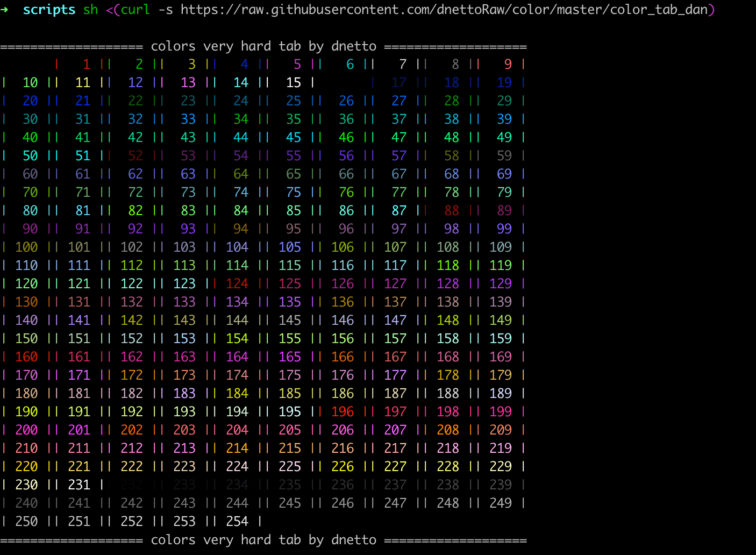This screenshot has width=756, height=555.
Task: Click color cell 171
Action: click(x=79, y=375)
